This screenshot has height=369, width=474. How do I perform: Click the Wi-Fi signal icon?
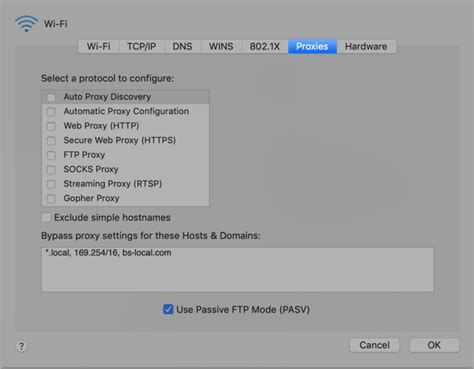[26, 24]
